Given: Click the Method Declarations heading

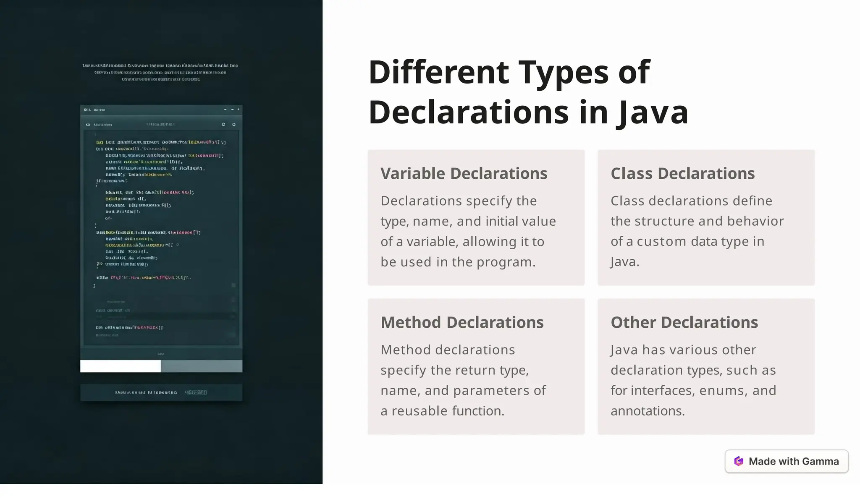Looking at the screenshot, I should click(x=462, y=322).
